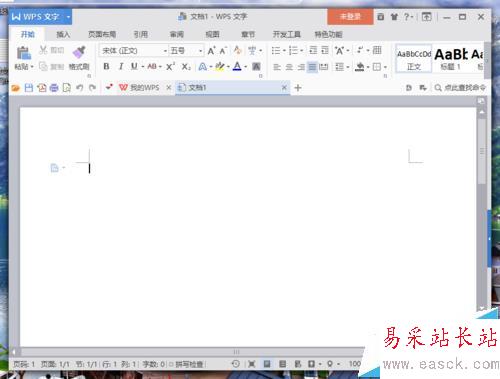The image size is (500, 379).
Task: Apply strikethrough AB formatting
Action: pyautogui.click(x=152, y=66)
